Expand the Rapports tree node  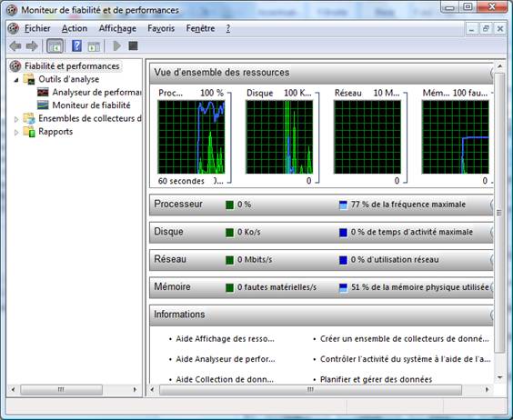[x=16, y=132]
